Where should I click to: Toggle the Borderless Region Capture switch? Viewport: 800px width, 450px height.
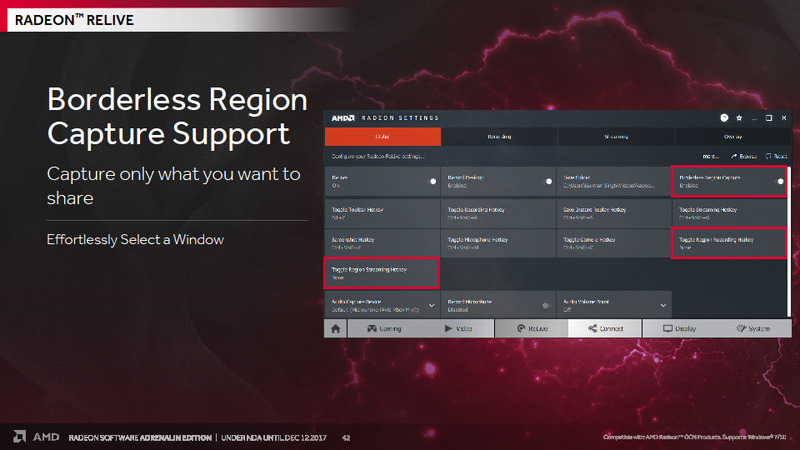click(x=780, y=181)
